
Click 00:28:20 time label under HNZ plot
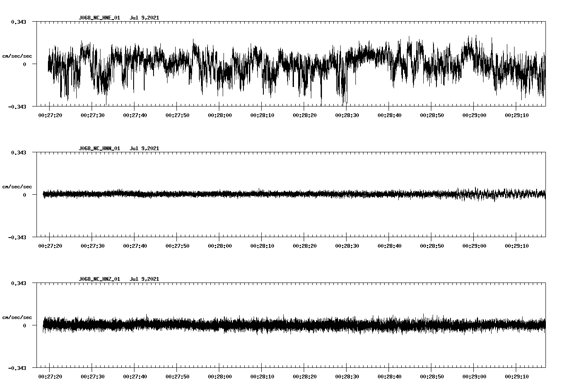[x=305, y=376]
